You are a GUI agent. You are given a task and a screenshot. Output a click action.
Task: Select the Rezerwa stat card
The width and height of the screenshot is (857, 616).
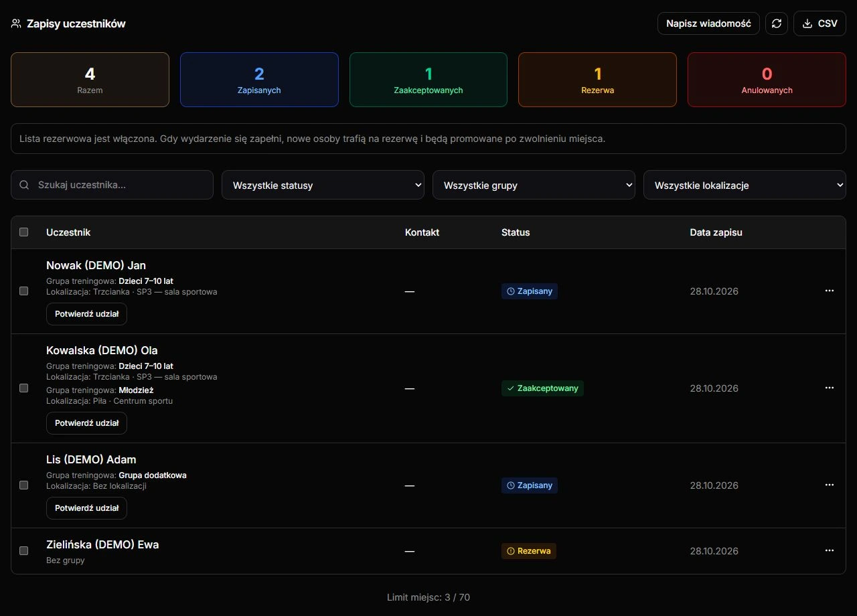[597, 80]
